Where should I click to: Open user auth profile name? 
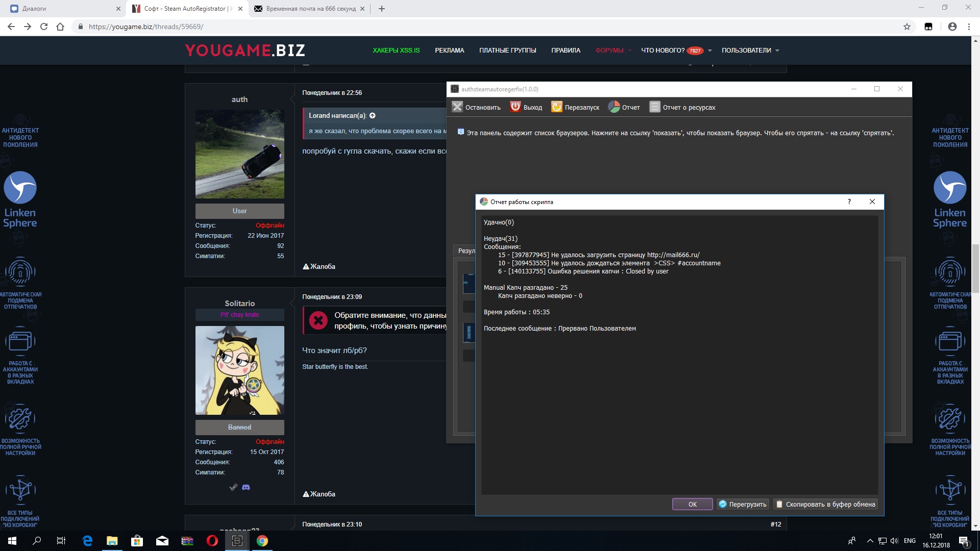tap(239, 99)
